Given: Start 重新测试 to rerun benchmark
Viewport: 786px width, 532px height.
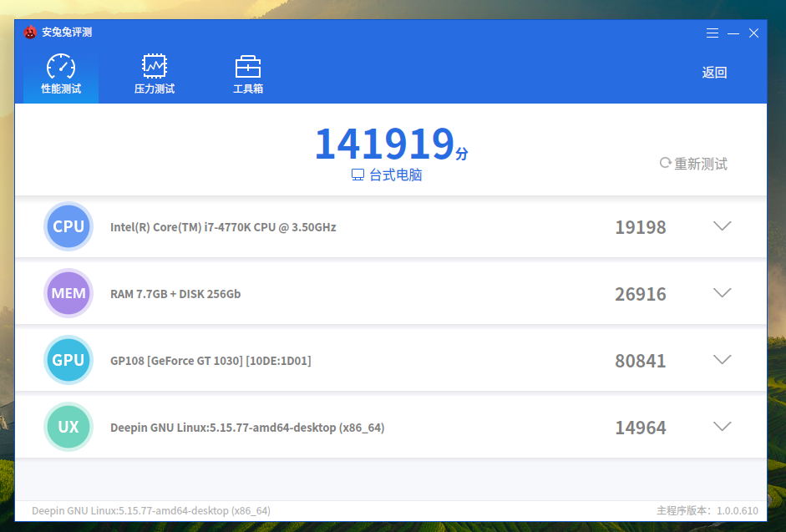Looking at the screenshot, I should coord(700,164).
